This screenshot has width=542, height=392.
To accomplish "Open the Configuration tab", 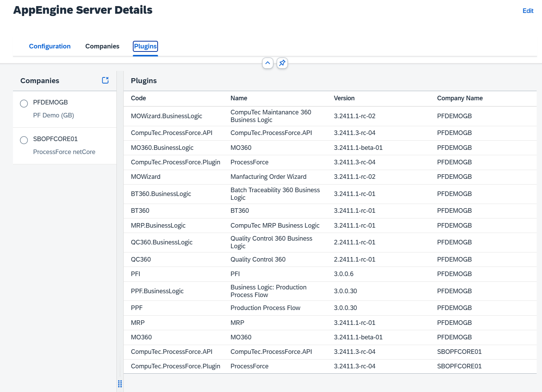I will tap(50, 46).
